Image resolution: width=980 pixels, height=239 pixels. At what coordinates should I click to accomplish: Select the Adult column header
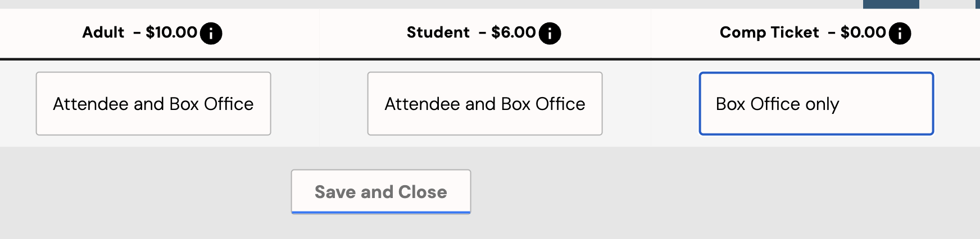point(160,33)
